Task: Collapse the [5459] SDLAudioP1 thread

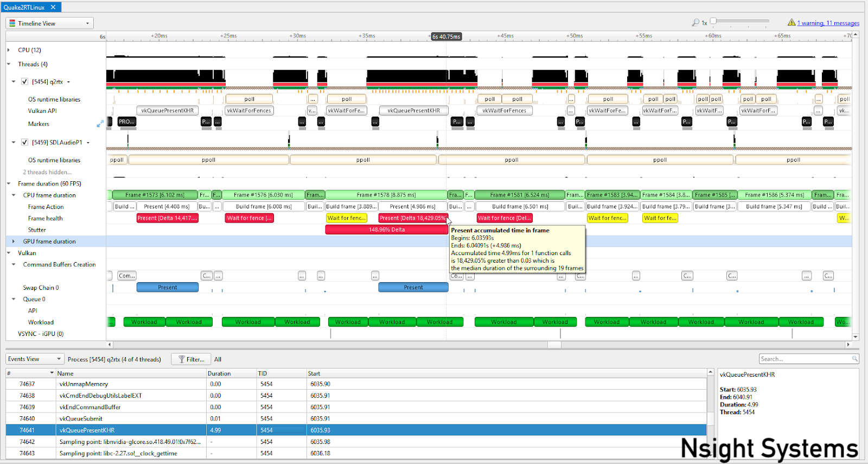Action: point(14,142)
